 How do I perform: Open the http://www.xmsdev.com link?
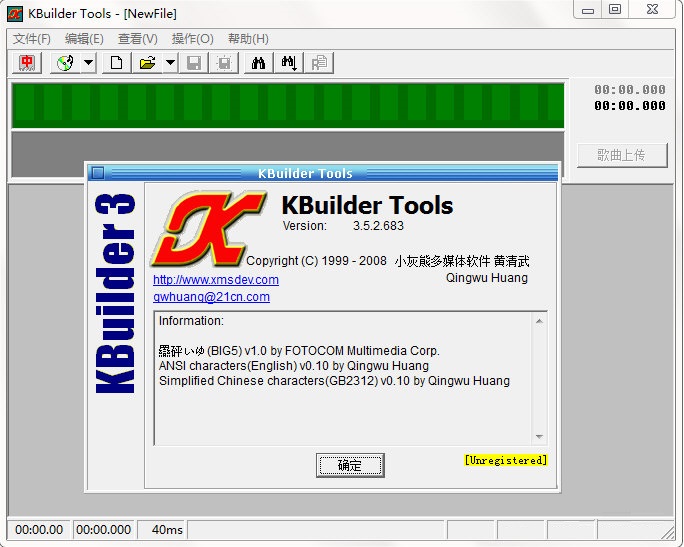coord(216,280)
